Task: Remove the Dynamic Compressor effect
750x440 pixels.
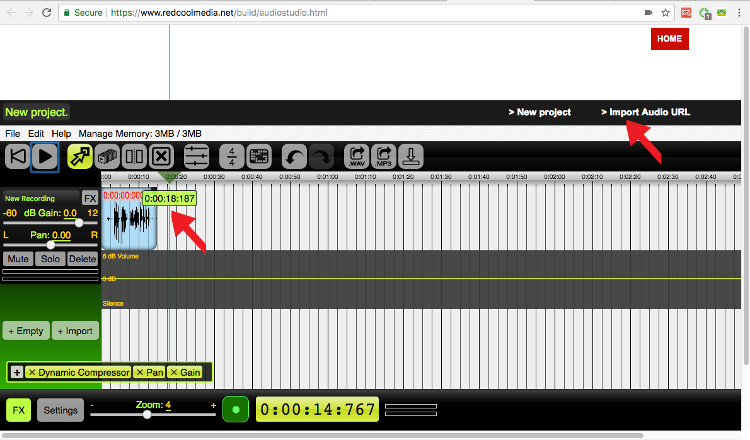Action: (x=32, y=373)
